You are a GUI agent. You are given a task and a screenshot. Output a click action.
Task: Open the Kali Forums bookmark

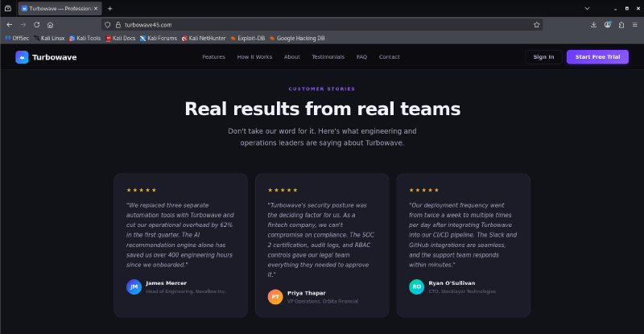(x=159, y=38)
